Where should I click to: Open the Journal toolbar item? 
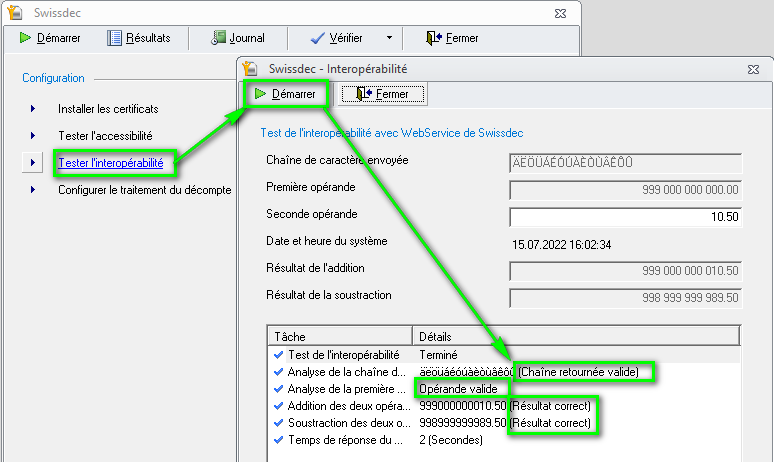tap(238, 38)
